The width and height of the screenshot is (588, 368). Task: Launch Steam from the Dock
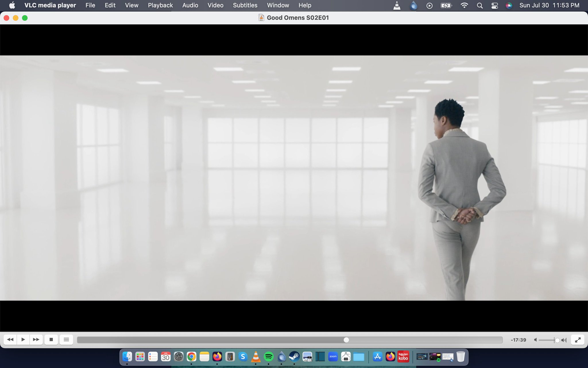[294, 357]
